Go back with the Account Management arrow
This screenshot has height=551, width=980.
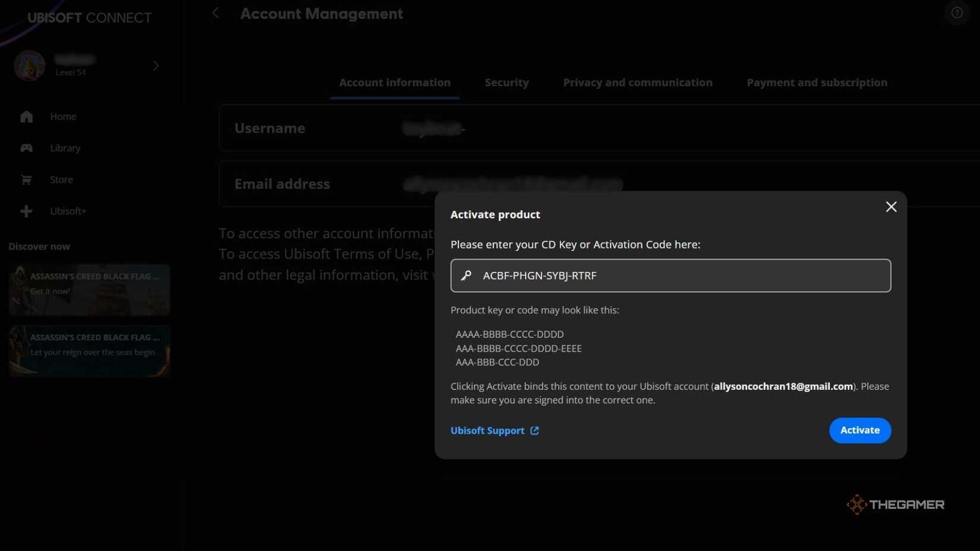click(216, 13)
